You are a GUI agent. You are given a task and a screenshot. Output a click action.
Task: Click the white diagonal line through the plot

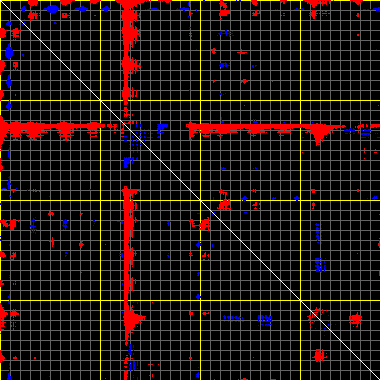pos(190,190)
